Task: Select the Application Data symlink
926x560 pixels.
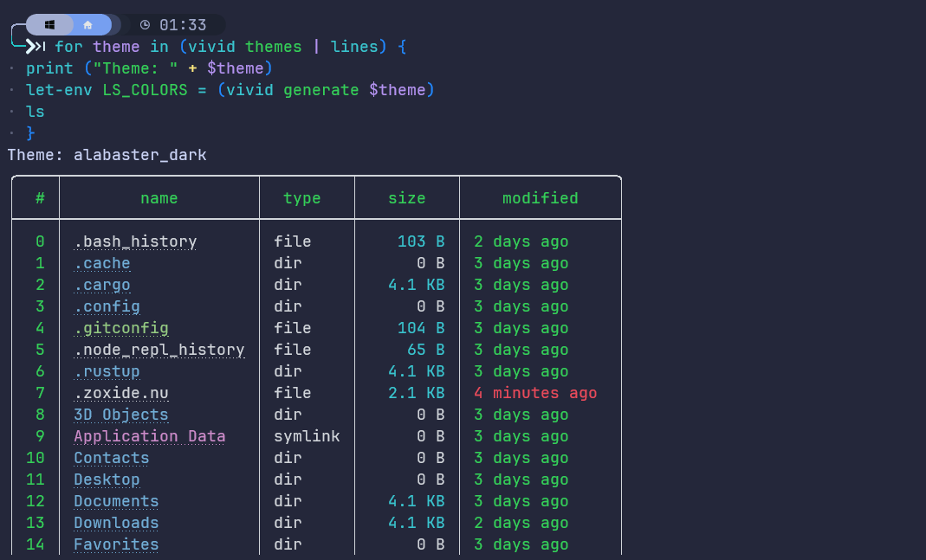Action: point(149,436)
